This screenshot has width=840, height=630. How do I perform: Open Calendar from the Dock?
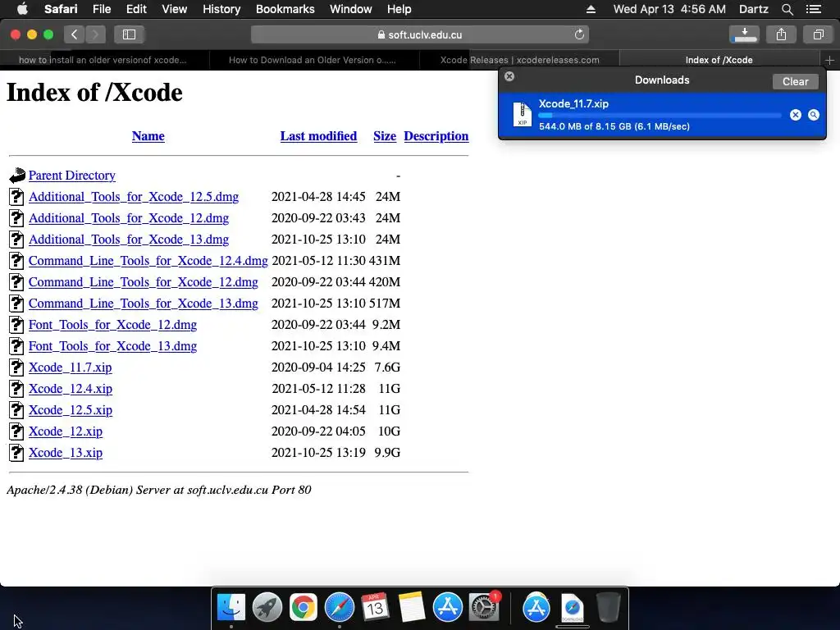click(375, 608)
